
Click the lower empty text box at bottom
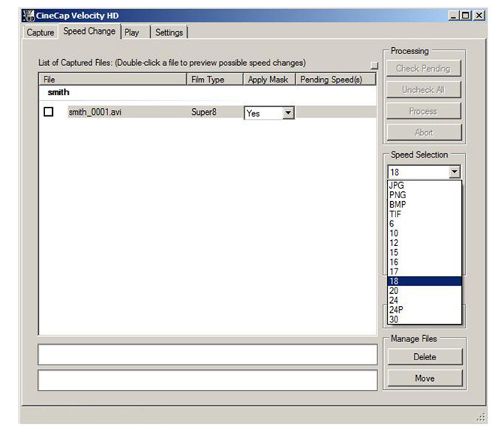(x=208, y=380)
